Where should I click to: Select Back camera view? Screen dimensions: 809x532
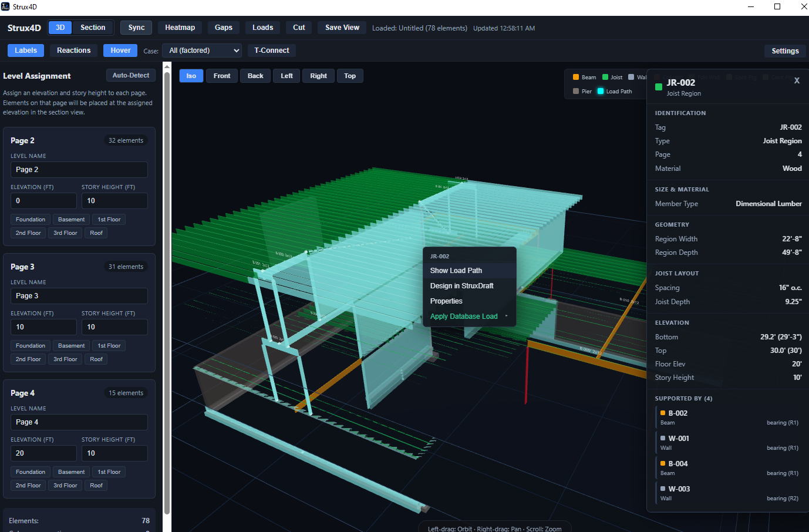click(x=255, y=76)
